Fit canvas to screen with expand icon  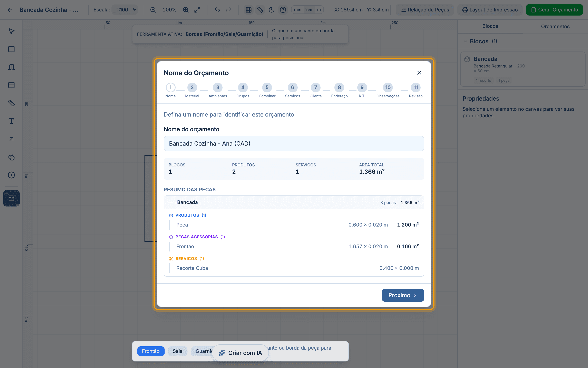[197, 10]
